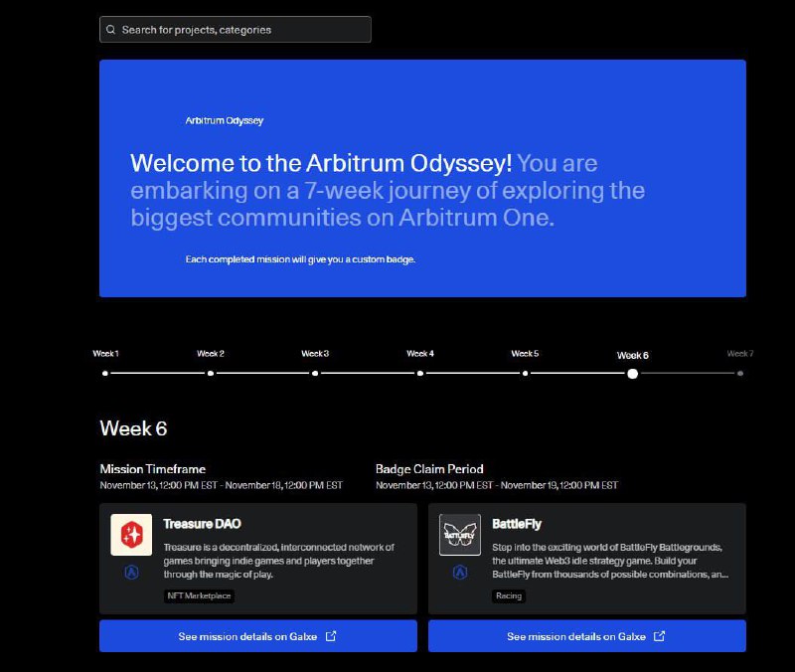Click the mission timeframe ending November 18
This screenshot has height=672, width=795.
pyautogui.click(x=221, y=485)
